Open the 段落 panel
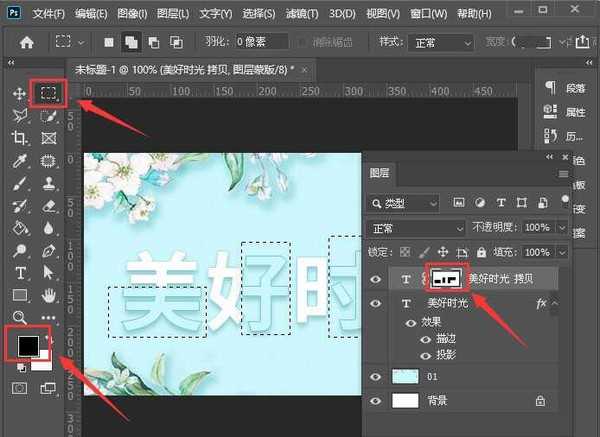Viewport: 600px width, 437px height. point(565,88)
